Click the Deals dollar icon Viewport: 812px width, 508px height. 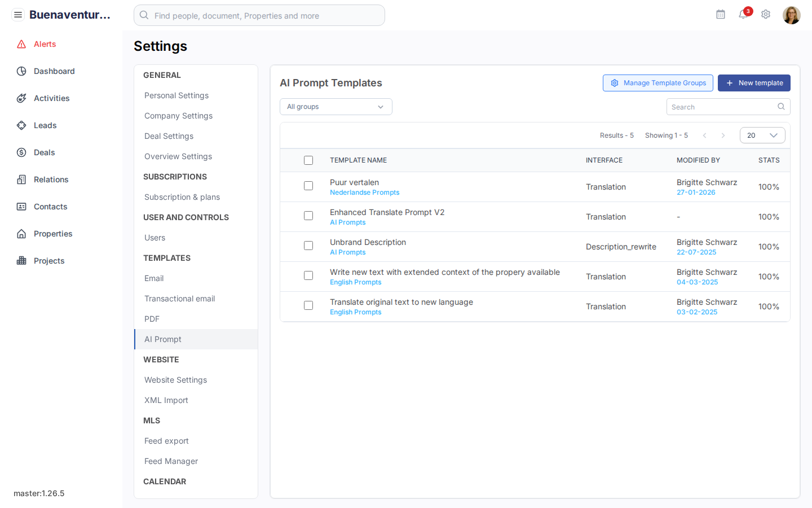[21, 152]
